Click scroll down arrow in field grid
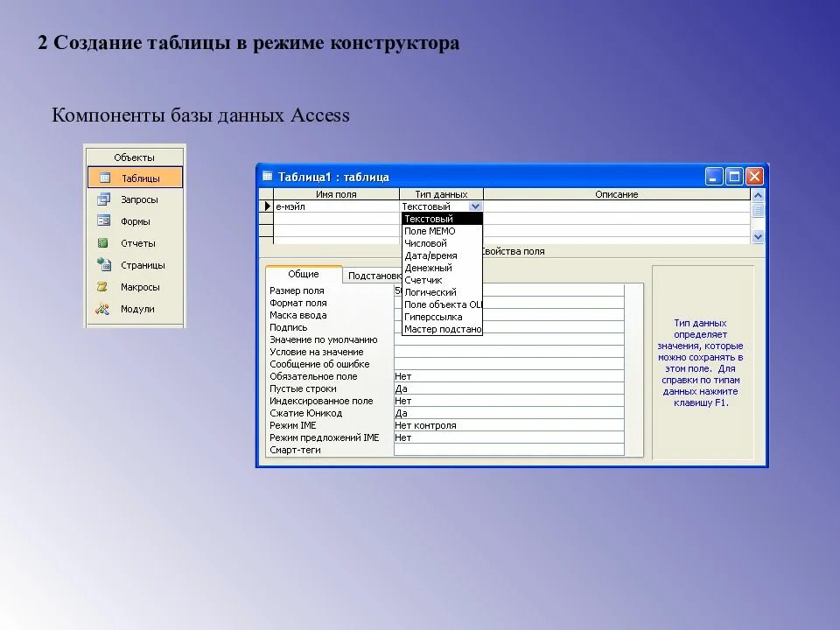Image resolution: width=840 pixels, height=630 pixels. (758, 236)
